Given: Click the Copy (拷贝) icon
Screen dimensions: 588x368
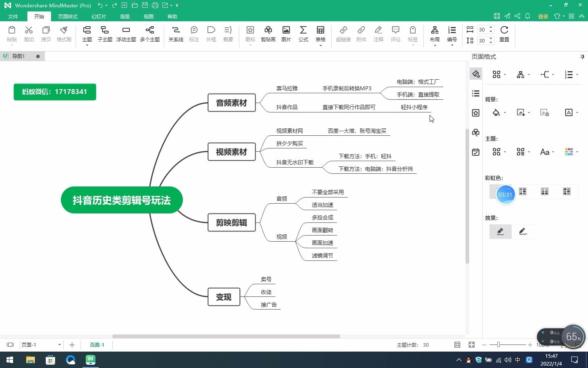Looking at the screenshot, I should pos(46,30).
